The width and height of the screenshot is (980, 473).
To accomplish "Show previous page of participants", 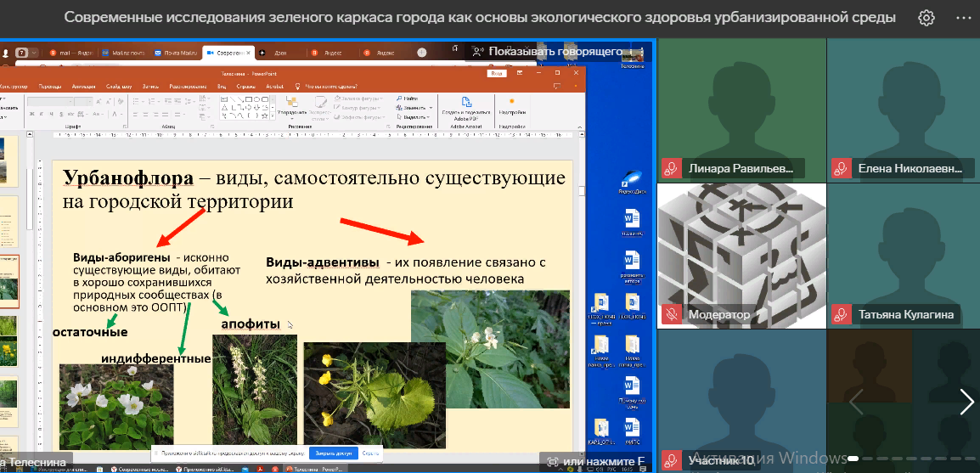I will [855, 402].
